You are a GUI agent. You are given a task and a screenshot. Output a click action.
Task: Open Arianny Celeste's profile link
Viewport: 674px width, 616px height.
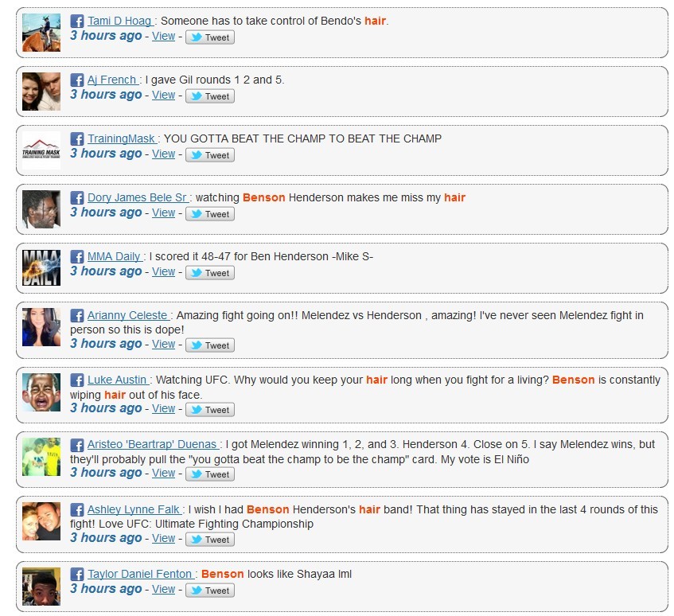click(128, 315)
